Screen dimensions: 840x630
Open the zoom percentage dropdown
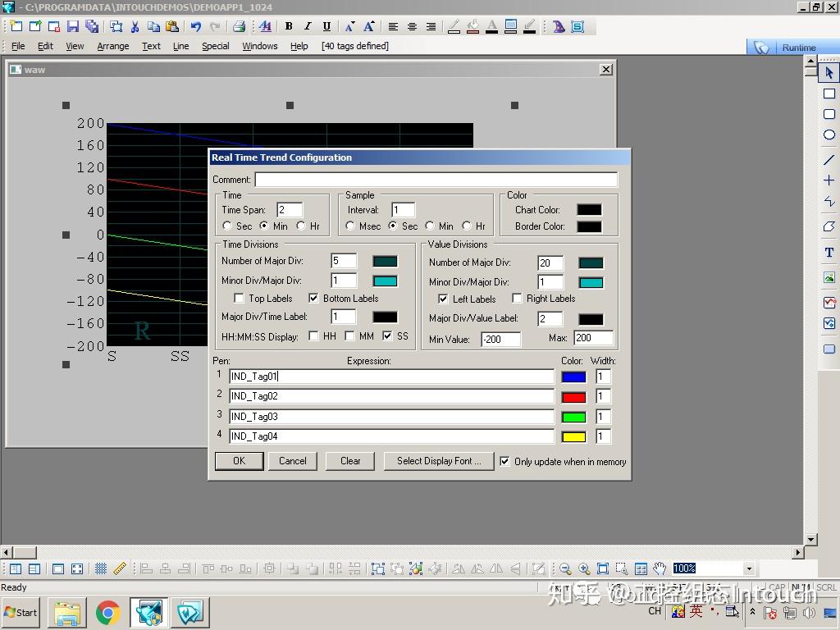[748, 568]
